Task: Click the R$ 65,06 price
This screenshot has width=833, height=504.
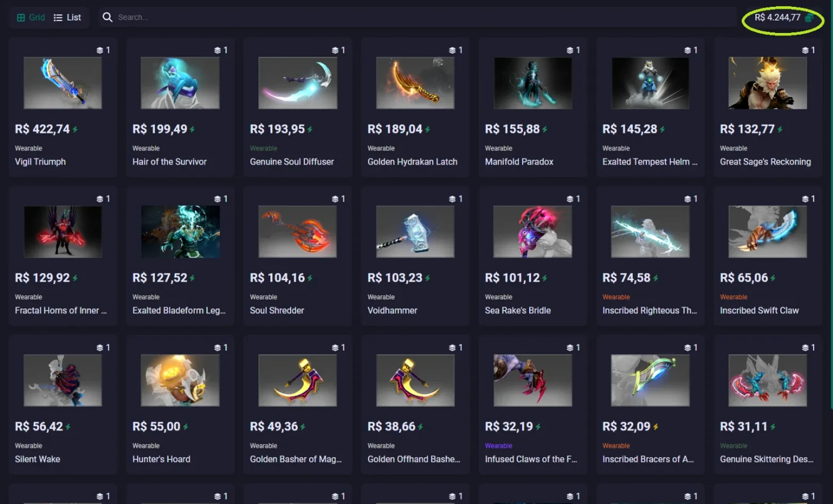Action: 744,278
